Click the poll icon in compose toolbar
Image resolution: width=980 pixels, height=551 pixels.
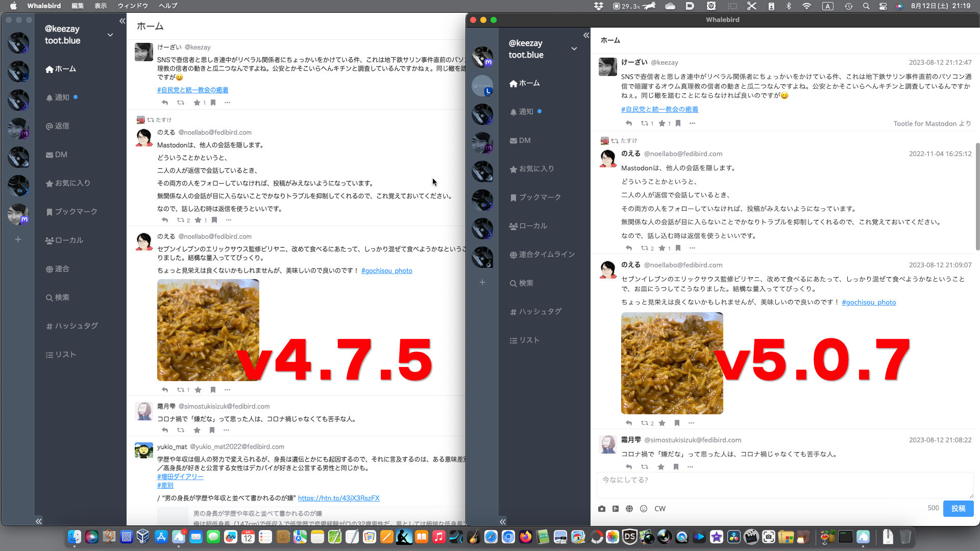click(616, 509)
